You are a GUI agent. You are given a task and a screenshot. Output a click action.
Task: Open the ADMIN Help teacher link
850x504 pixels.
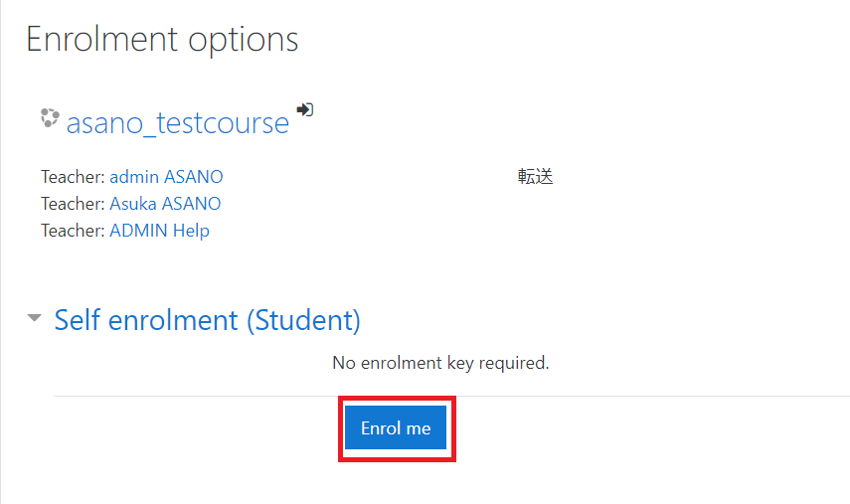[x=159, y=231]
